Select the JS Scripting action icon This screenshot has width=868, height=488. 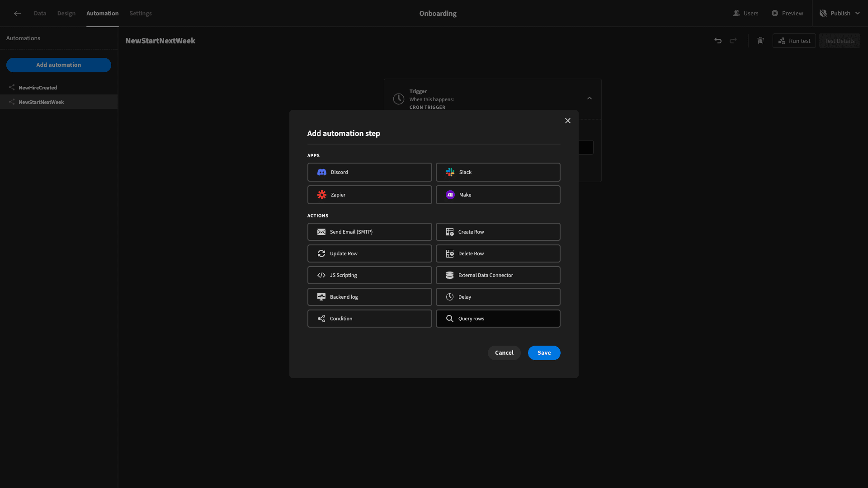click(x=321, y=275)
